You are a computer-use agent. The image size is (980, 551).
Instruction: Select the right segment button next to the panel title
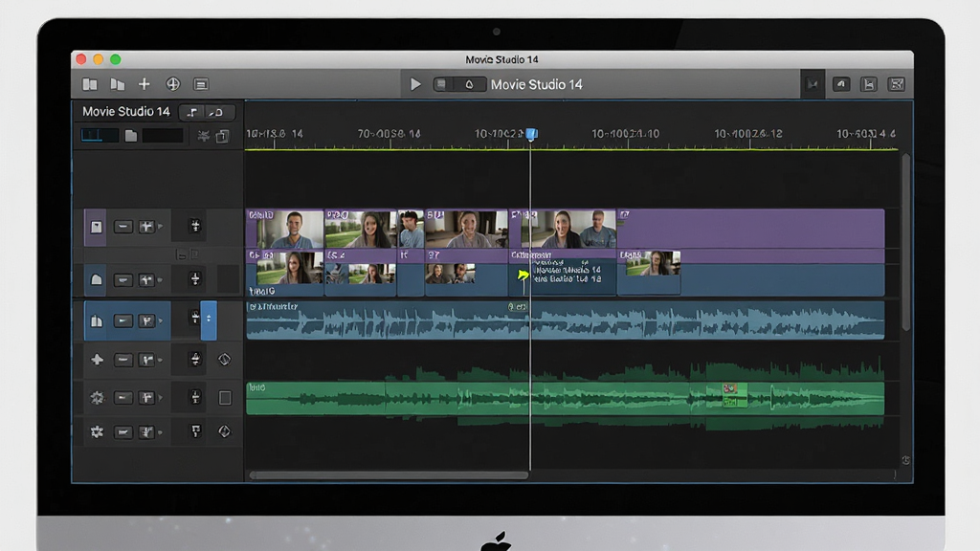pos(217,113)
